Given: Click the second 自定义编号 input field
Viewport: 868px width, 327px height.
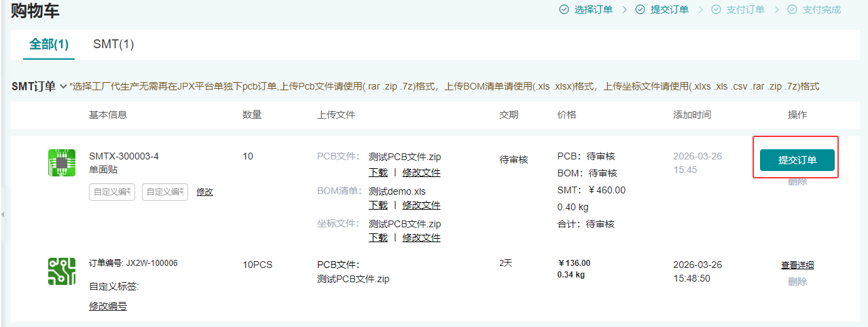Looking at the screenshot, I should [x=164, y=192].
